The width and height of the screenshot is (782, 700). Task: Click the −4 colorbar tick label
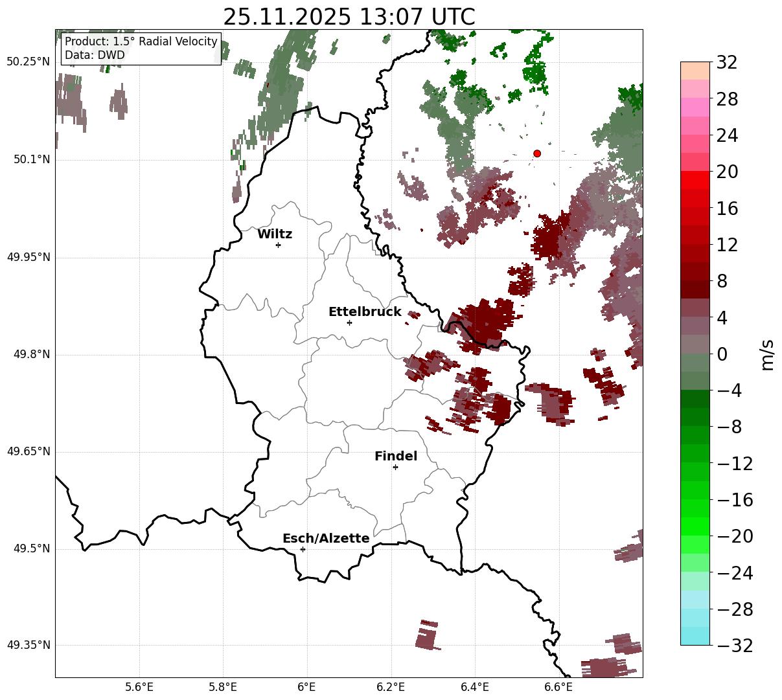[x=730, y=390]
